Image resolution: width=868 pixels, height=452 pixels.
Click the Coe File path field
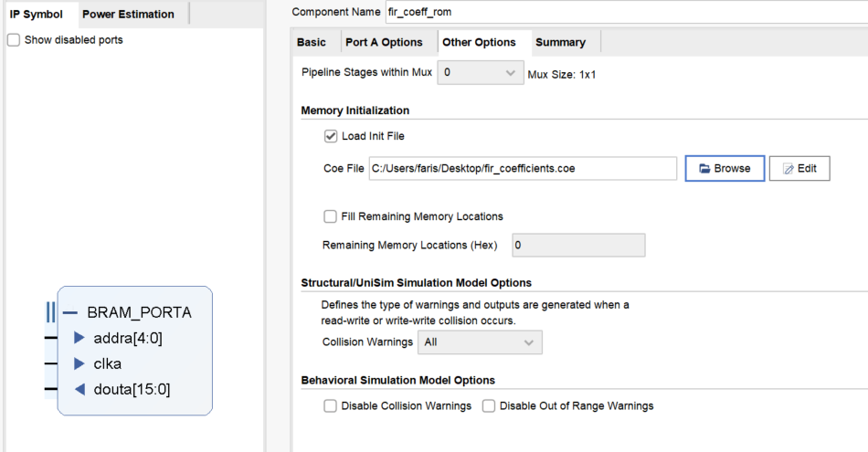click(x=523, y=169)
